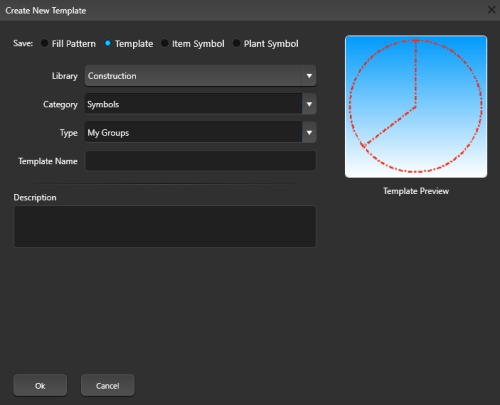
Task: Expand the Library dropdown arrow
Action: (x=309, y=76)
